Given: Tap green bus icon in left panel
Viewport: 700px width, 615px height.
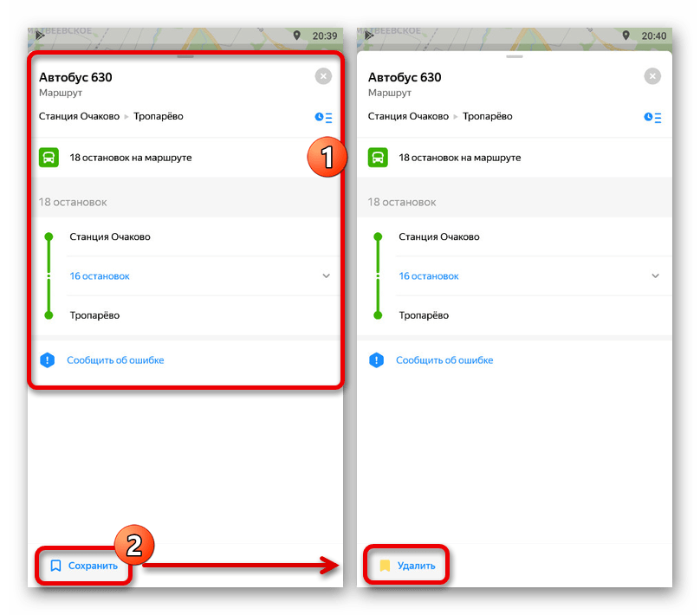Looking at the screenshot, I should coord(49,158).
